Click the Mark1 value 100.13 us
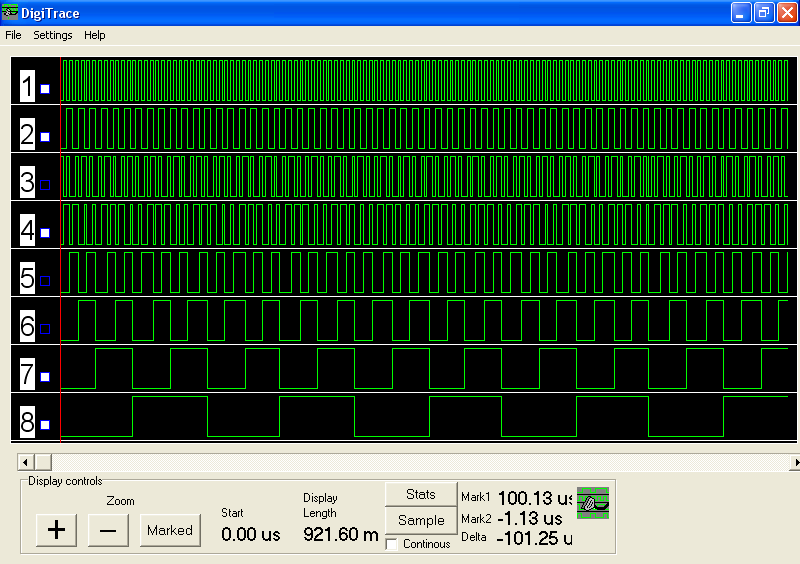Image resolution: width=800 pixels, height=564 pixels. coord(535,498)
